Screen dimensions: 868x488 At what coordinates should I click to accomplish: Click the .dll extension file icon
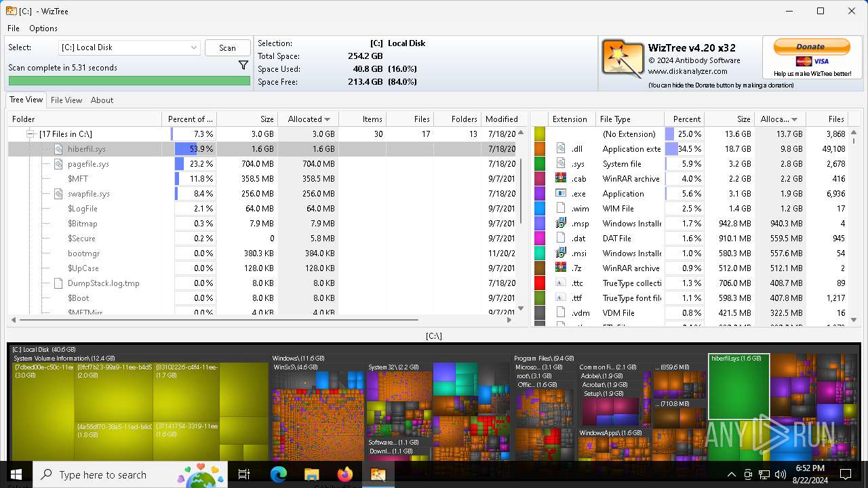(x=561, y=148)
